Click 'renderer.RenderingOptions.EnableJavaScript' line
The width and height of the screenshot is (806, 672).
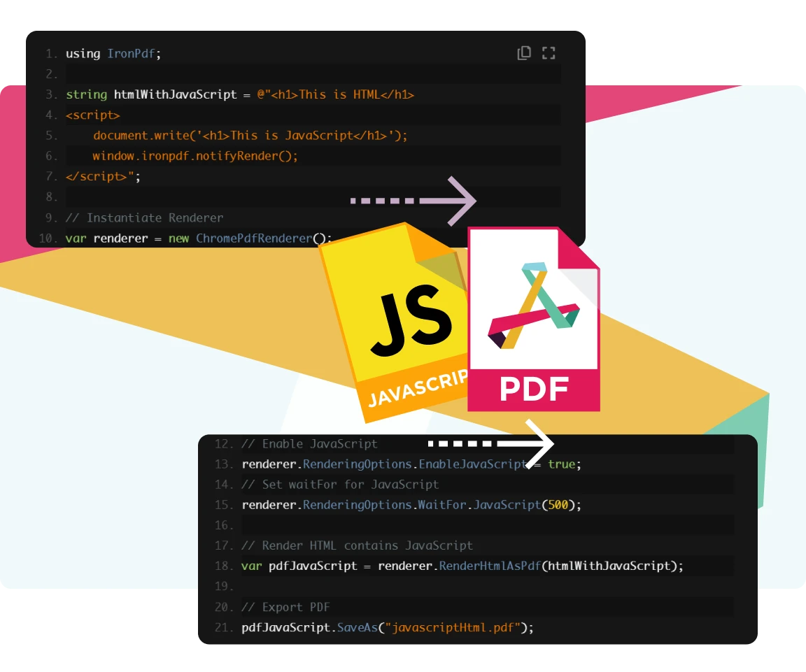(x=411, y=464)
